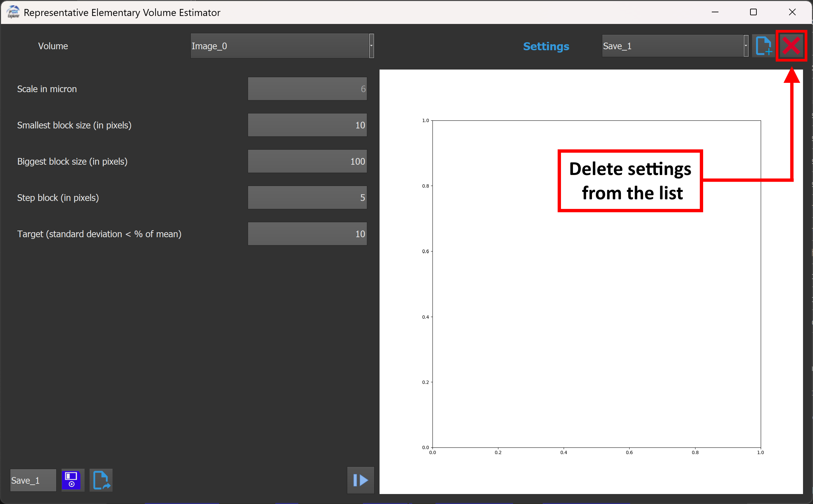Export settings using the document export icon
Viewport: 813px width, 504px height.
click(101, 480)
